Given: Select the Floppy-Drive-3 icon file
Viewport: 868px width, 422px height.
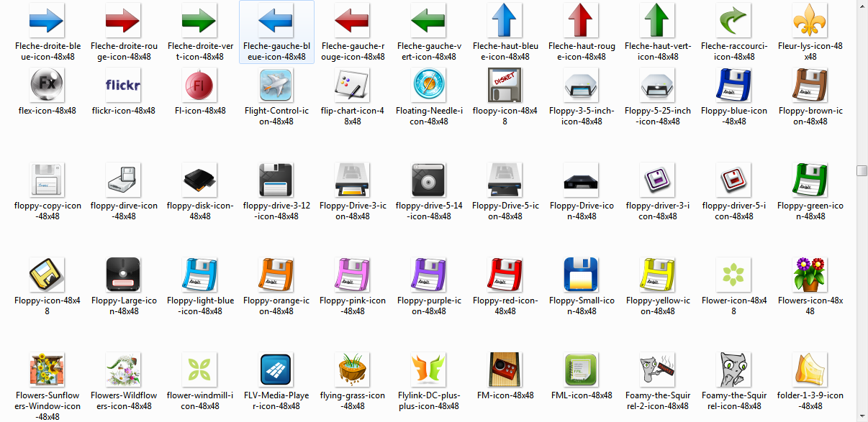Looking at the screenshot, I should pos(353,180).
